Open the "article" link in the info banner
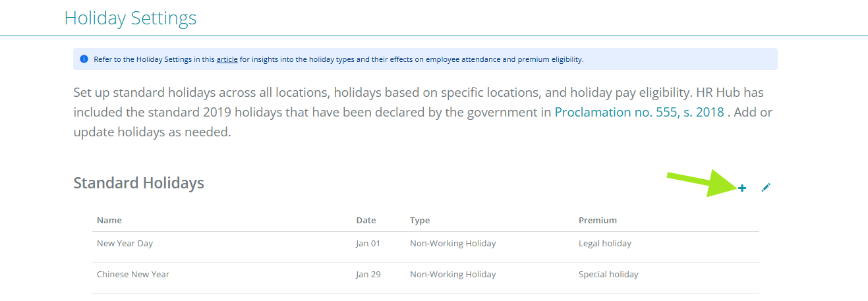This screenshot has width=868, height=301. (227, 59)
